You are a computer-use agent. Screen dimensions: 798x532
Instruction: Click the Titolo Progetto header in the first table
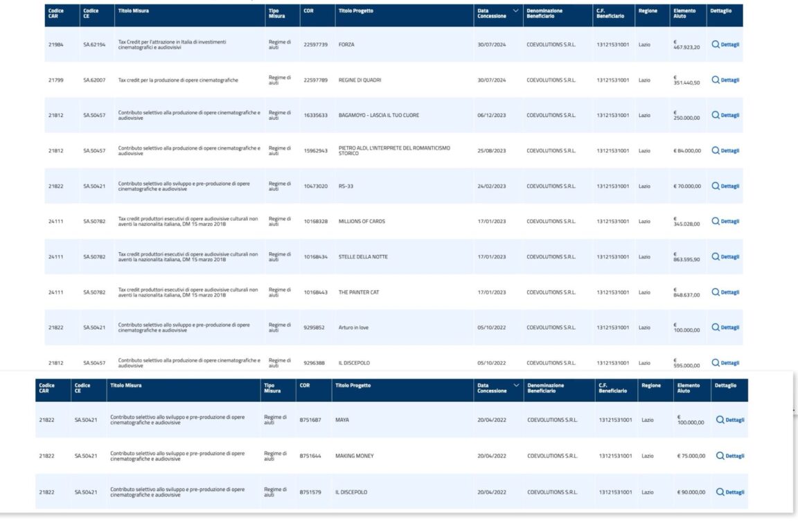click(356, 10)
